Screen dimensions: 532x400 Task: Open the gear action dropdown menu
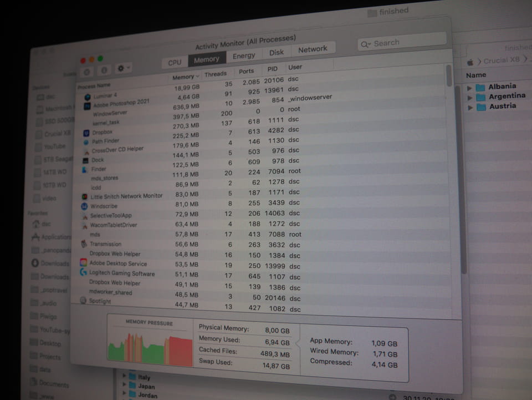pyautogui.click(x=122, y=69)
